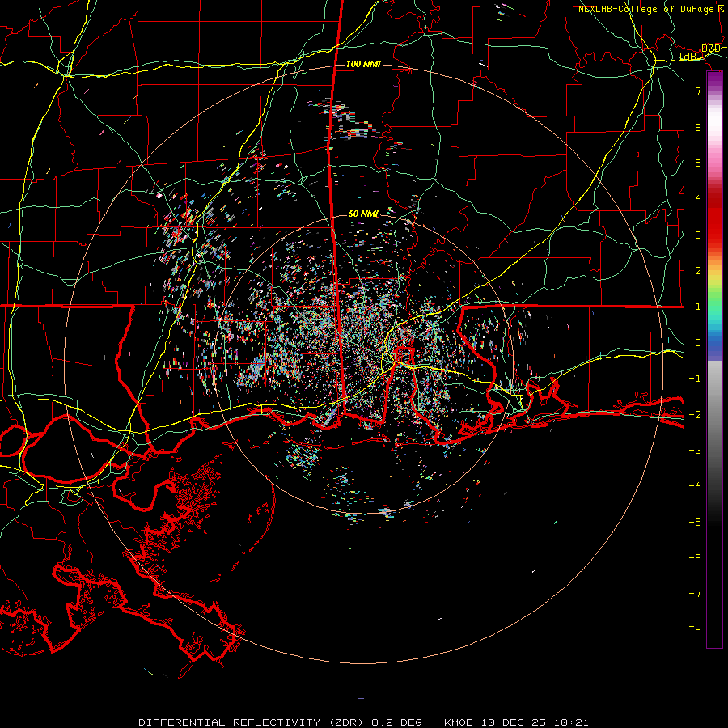
Task: Click the 2 dB tick label
Action: pos(698,271)
